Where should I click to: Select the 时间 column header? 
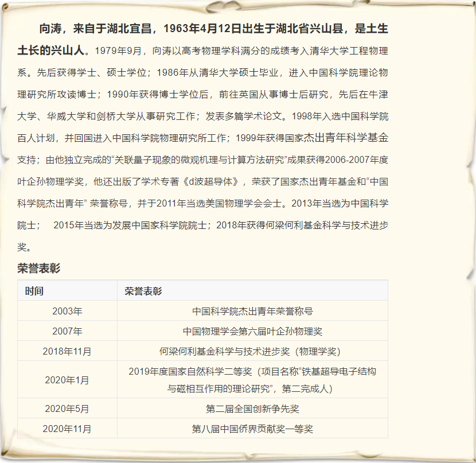pyautogui.click(x=34, y=291)
